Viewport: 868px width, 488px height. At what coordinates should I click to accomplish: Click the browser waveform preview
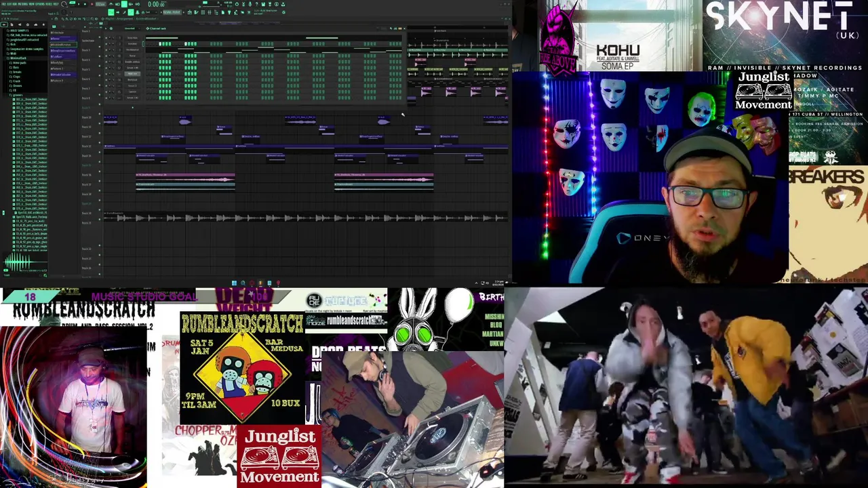coord(25,262)
